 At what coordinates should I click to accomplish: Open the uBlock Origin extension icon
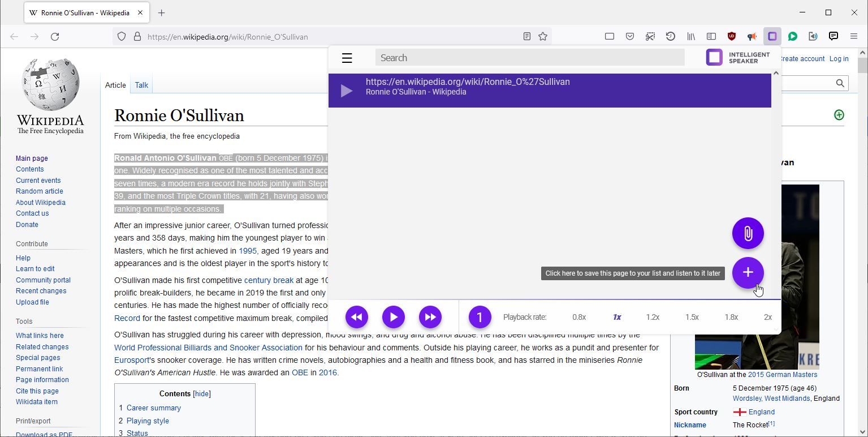pyautogui.click(x=731, y=36)
